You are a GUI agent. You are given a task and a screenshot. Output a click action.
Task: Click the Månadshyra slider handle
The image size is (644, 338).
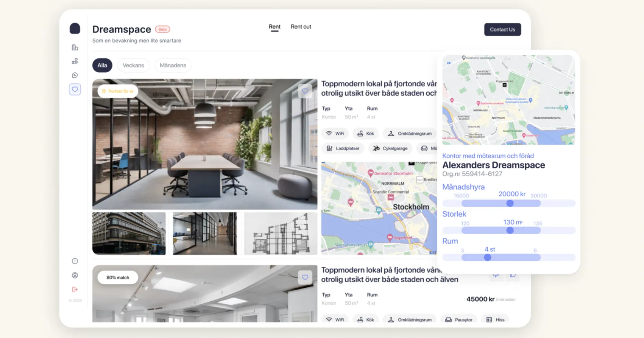click(x=510, y=203)
